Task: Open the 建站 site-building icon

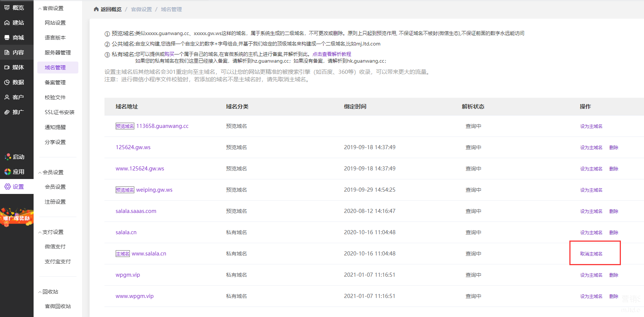Action: click(7, 23)
